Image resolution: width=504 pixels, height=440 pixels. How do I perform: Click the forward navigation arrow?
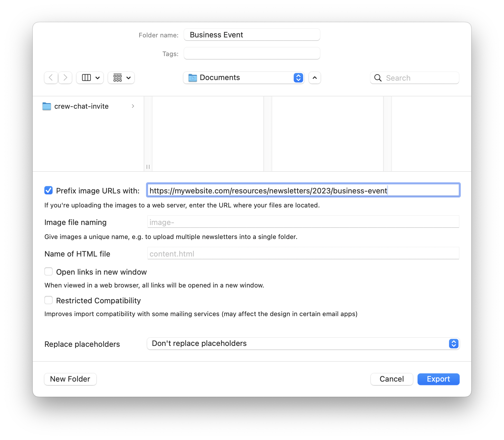click(x=65, y=77)
